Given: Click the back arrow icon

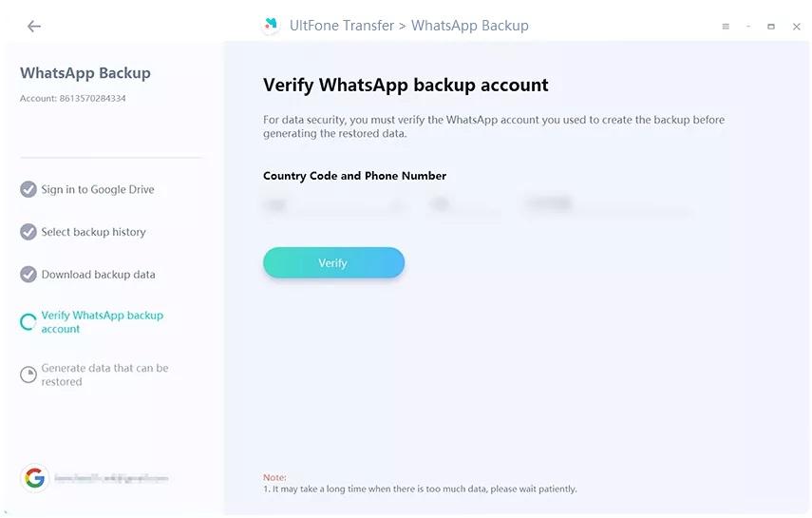Looking at the screenshot, I should (x=34, y=27).
